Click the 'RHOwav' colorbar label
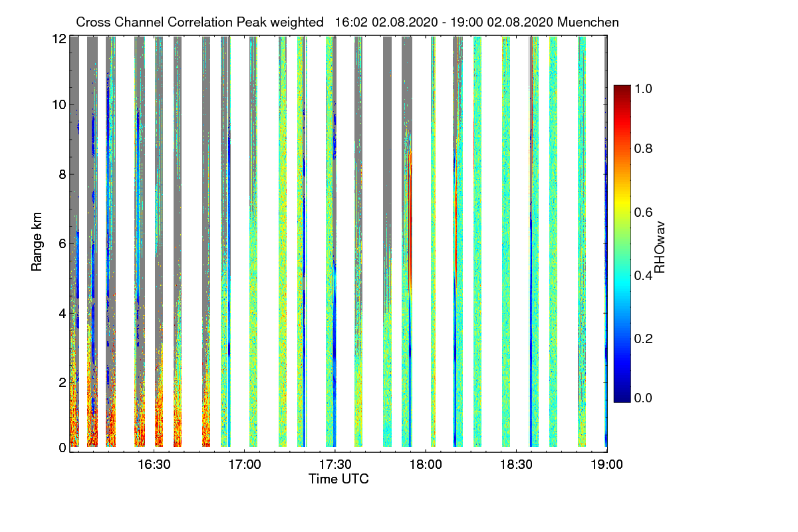Viewport: 798px width, 532px height. [x=660, y=247]
